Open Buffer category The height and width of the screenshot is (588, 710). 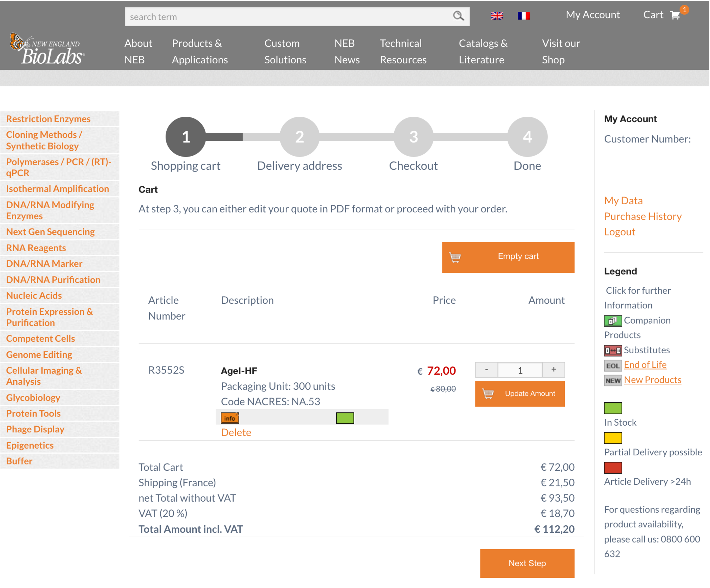click(x=60, y=461)
